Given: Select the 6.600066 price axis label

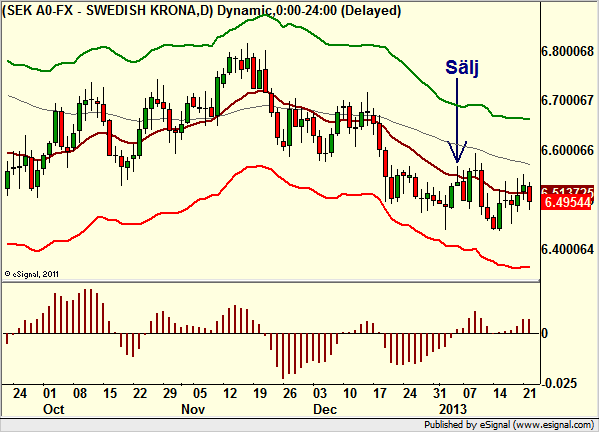Looking at the screenshot, I should 568,150.
